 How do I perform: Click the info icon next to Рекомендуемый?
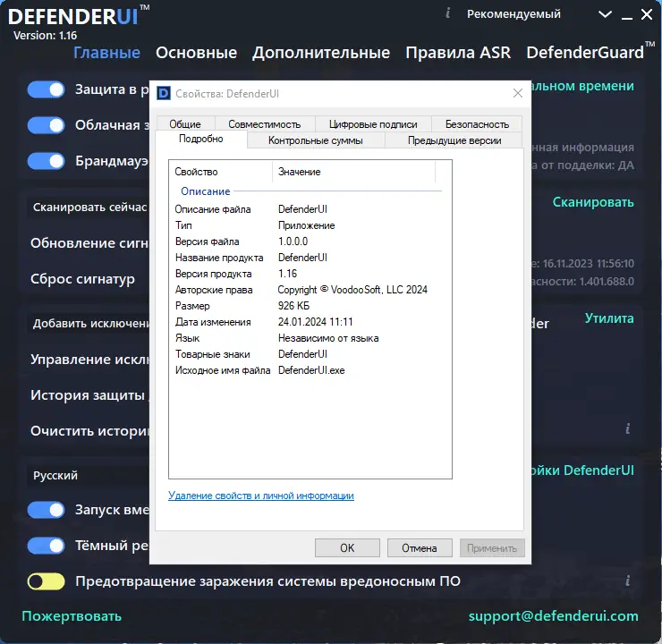click(x=448, y=13)
